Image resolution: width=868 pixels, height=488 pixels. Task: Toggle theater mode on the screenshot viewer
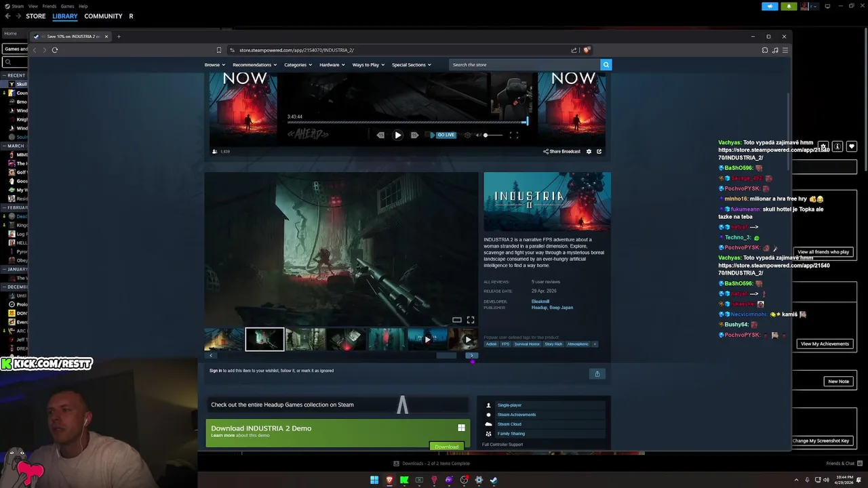[x=457, y=320]
